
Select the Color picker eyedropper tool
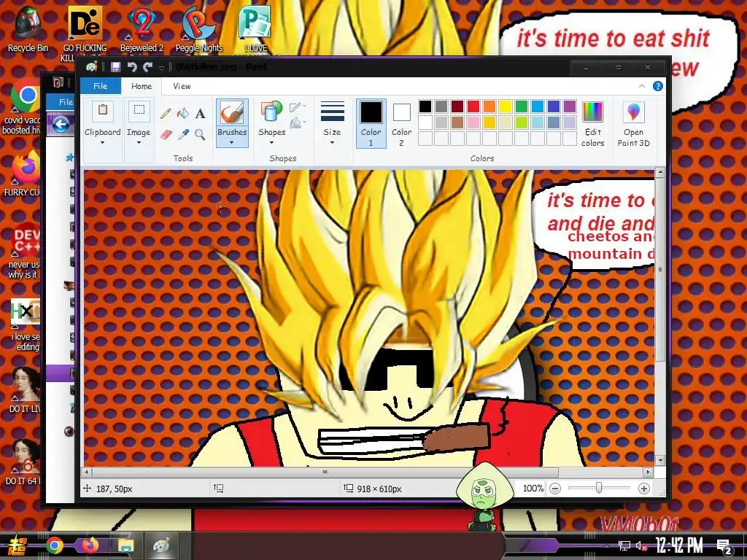point(183,135)
